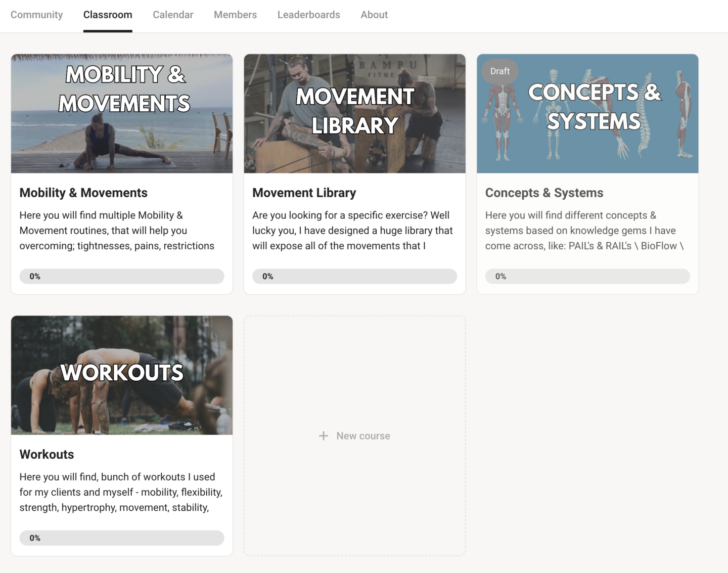Click description starting 'Here you will find multiple Mobility'

coord(117,231)
